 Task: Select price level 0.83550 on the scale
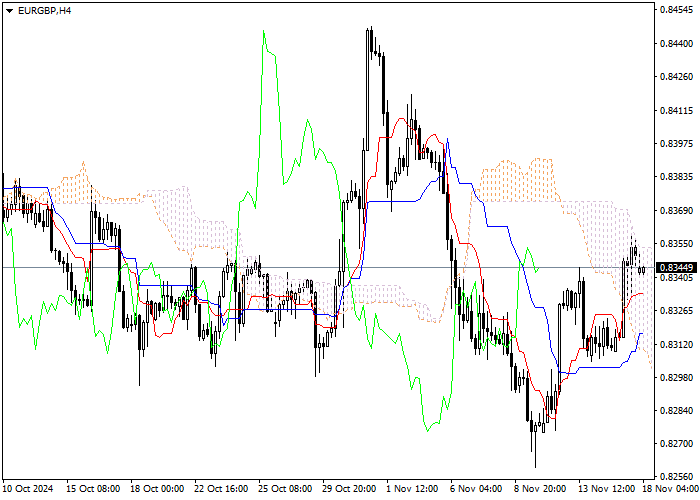(677, 244)
